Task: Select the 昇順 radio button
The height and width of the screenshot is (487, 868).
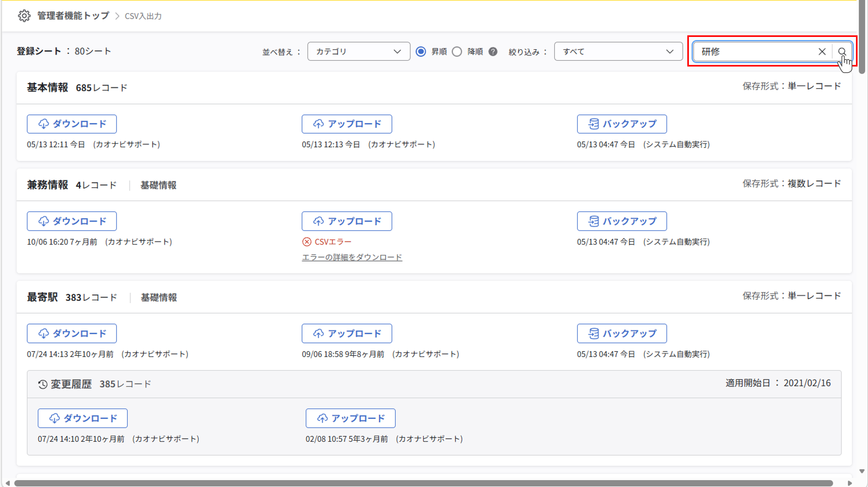Action: [421, 52]
